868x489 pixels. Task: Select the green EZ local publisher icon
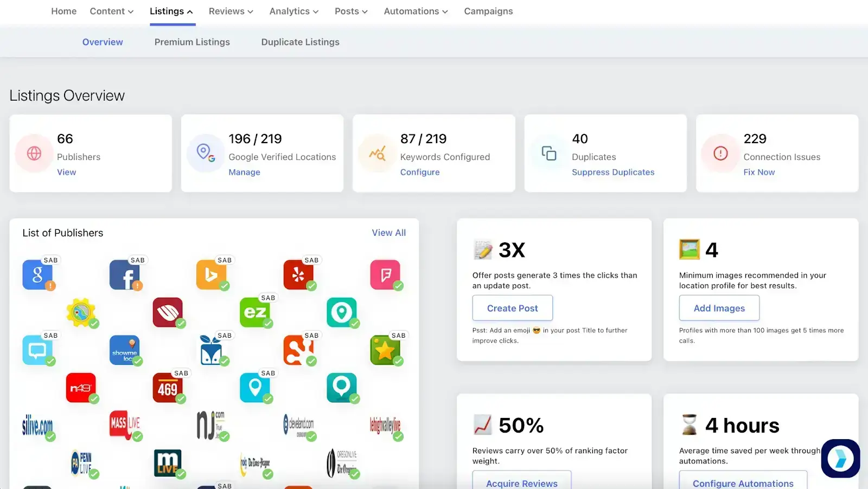255,312
